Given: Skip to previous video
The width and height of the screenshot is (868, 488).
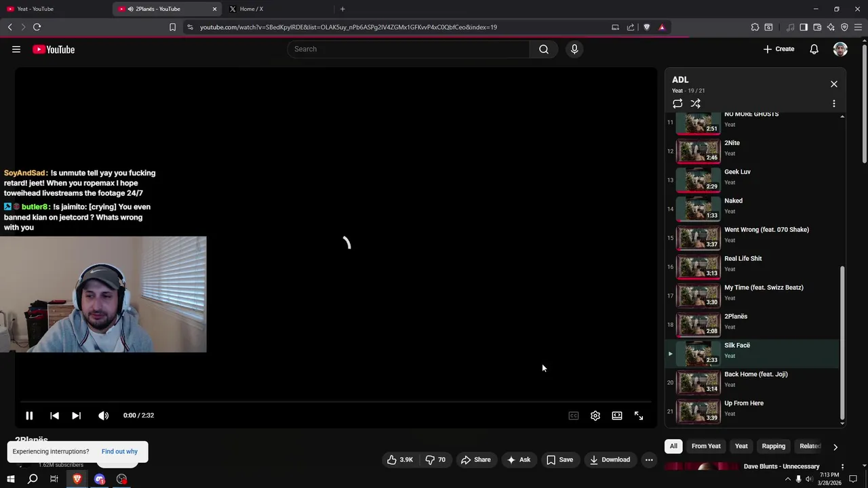Looking at the screenshot, I should pyautogui.click(x=54, y=415).
